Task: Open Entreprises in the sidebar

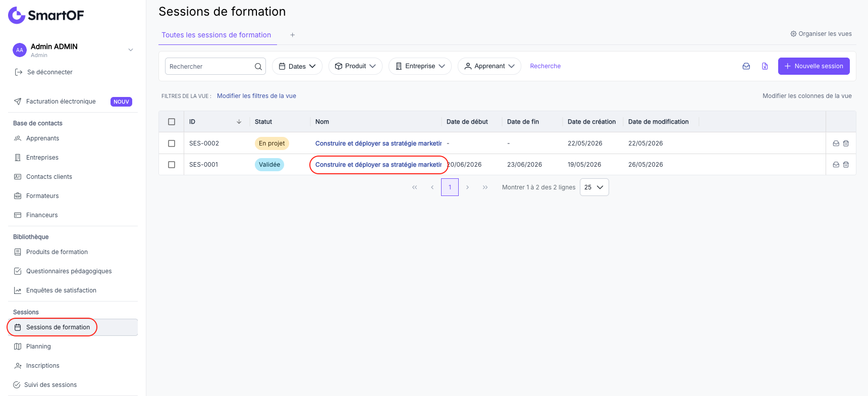Action: click(x=42, y=158)
